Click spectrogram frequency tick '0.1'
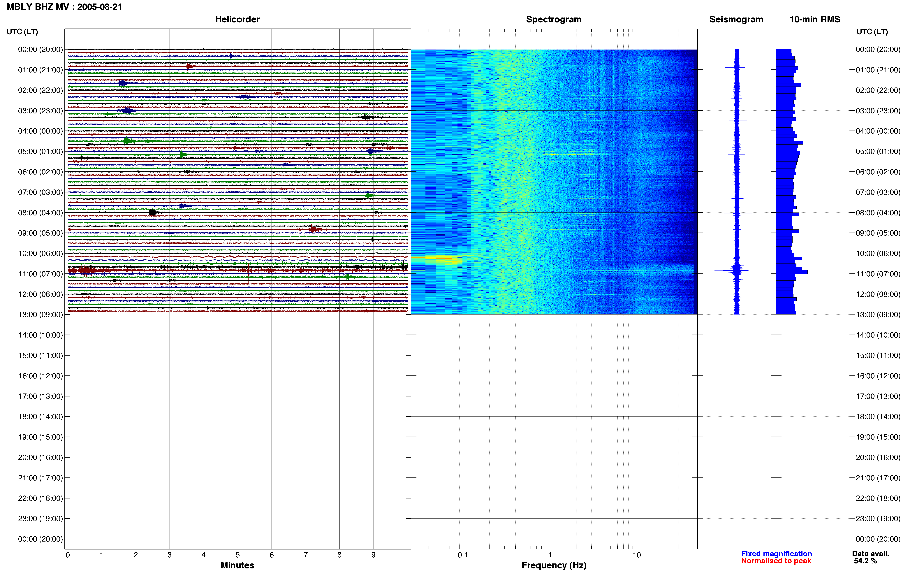This screenshot has height=578, width=924. (463, 555)
